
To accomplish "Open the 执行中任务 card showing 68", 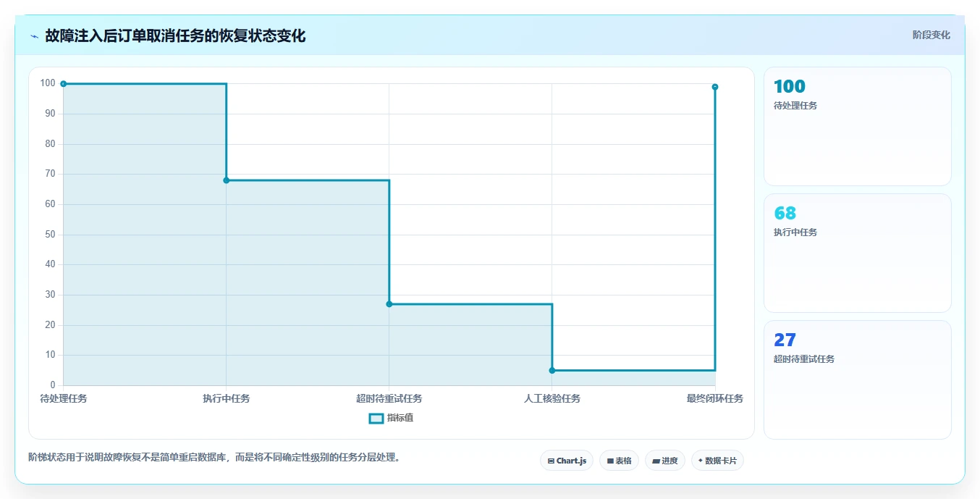I will point(857,253).
